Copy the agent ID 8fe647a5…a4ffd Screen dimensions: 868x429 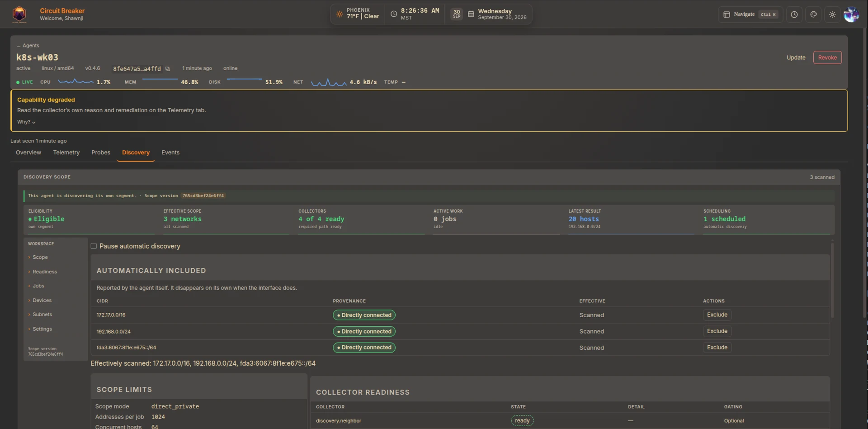pyautogui.click(x=168, y=69)
